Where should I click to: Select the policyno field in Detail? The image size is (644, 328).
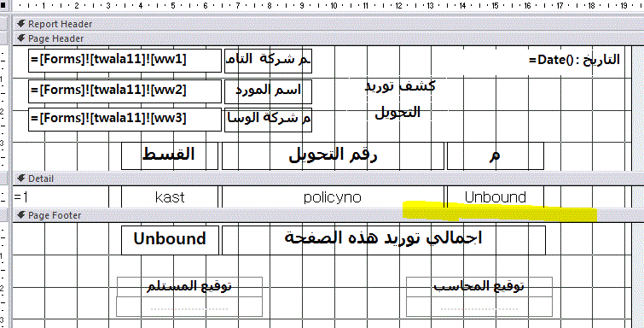[x=334, y=197]
